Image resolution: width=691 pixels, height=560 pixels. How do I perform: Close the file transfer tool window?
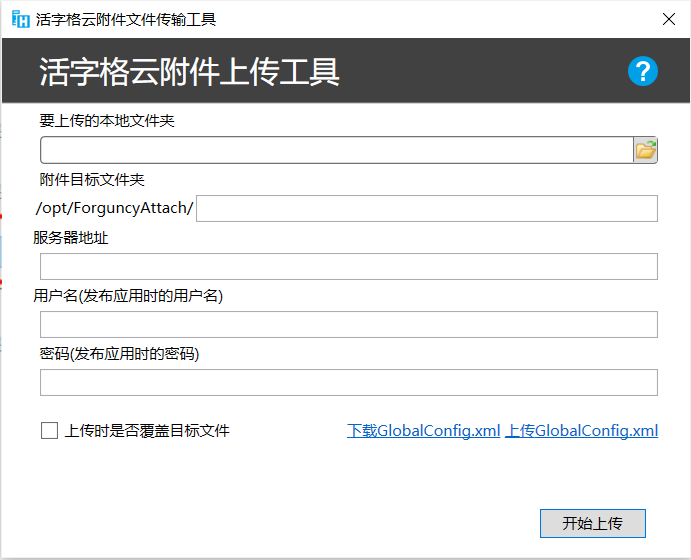click(x=669, y=19)
